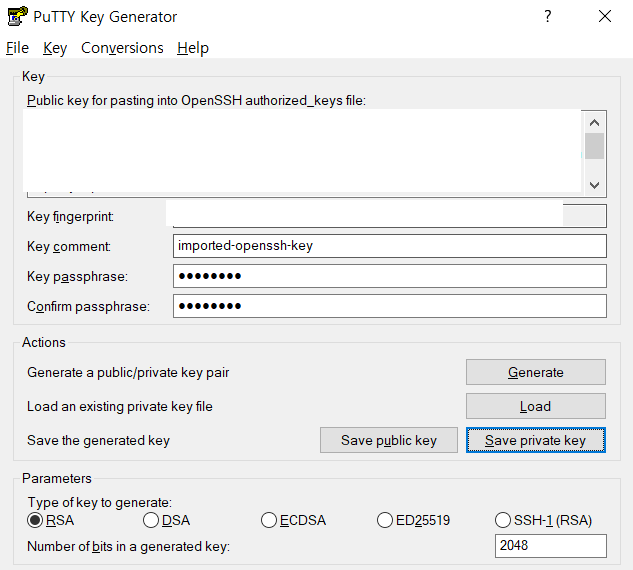Viewport: 633px width, 570px height.
Task: Open the Conversions menu
Action: coord(122,48)
